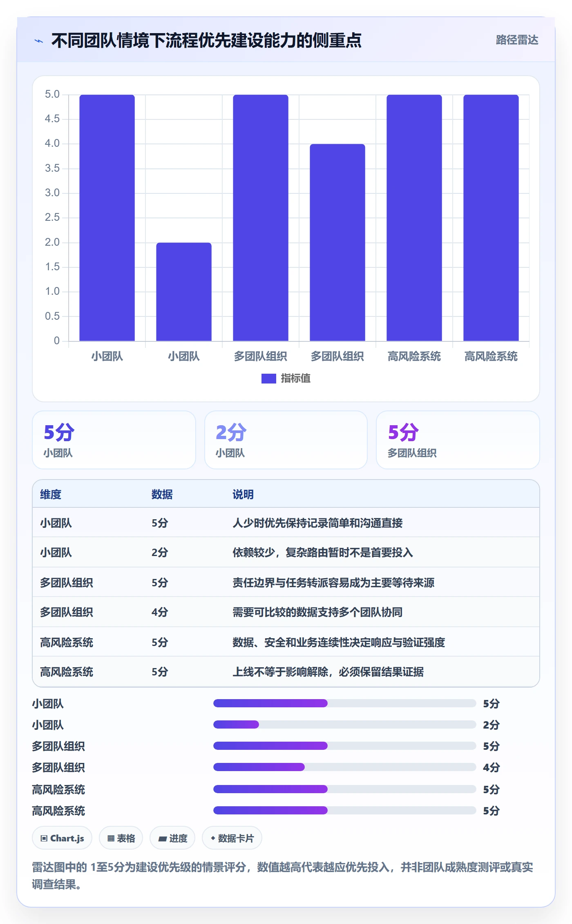Click the Chart.js chip
572x924 pixels.
point(62,838)
